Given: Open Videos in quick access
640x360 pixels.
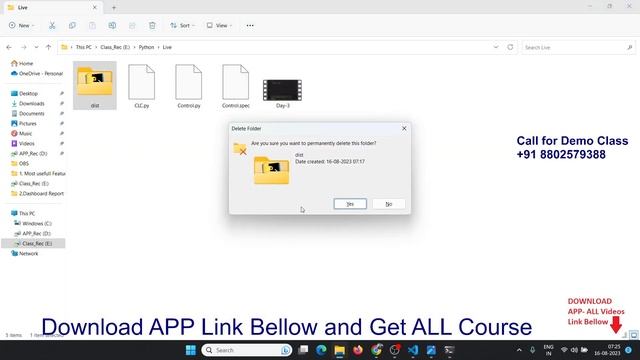Looking at the screenshot, I should 23,144.
